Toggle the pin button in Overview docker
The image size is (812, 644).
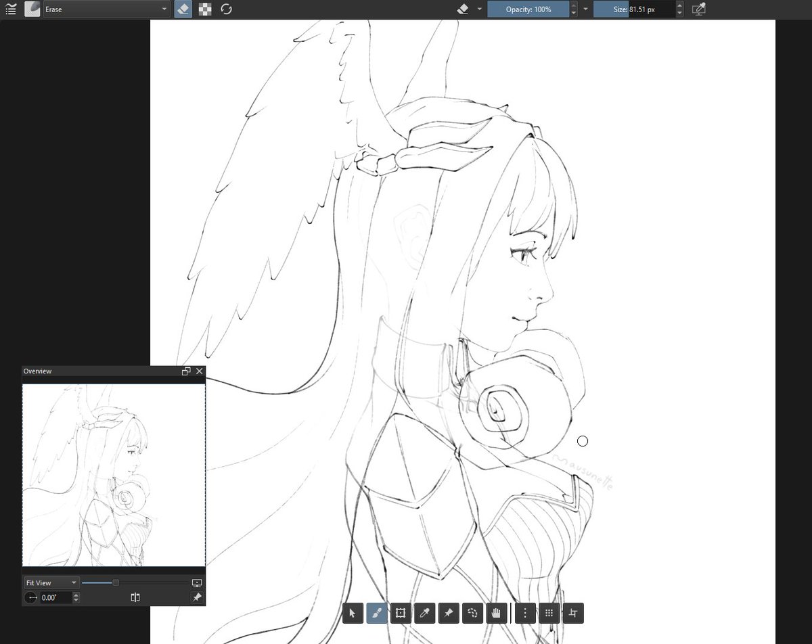196,598
